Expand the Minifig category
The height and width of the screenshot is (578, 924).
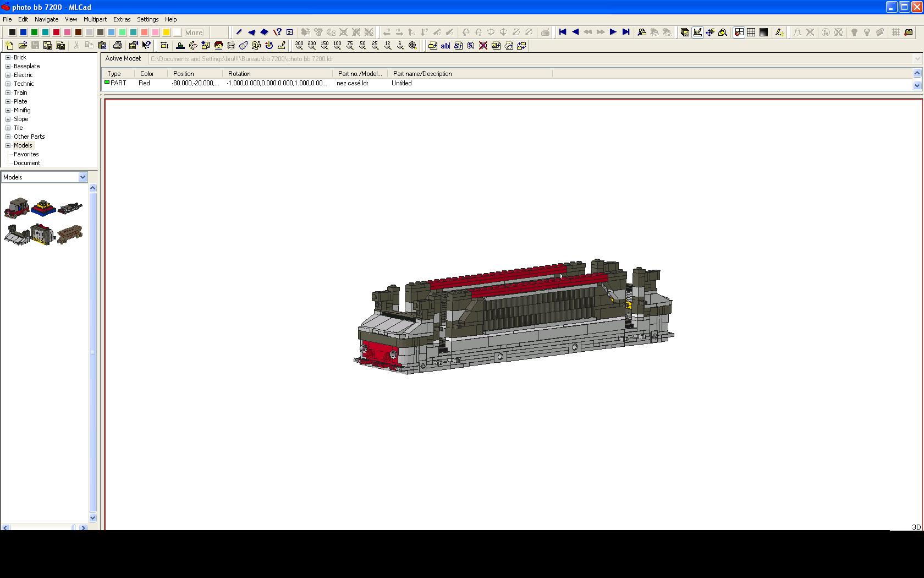pyautogui.click(x=8, y=110)
